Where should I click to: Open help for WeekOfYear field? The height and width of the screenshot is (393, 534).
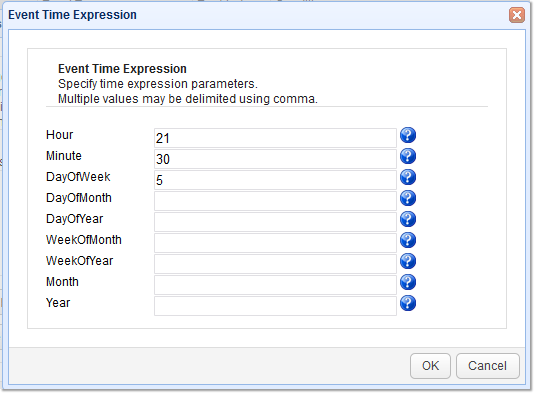(x=408, y=261)
